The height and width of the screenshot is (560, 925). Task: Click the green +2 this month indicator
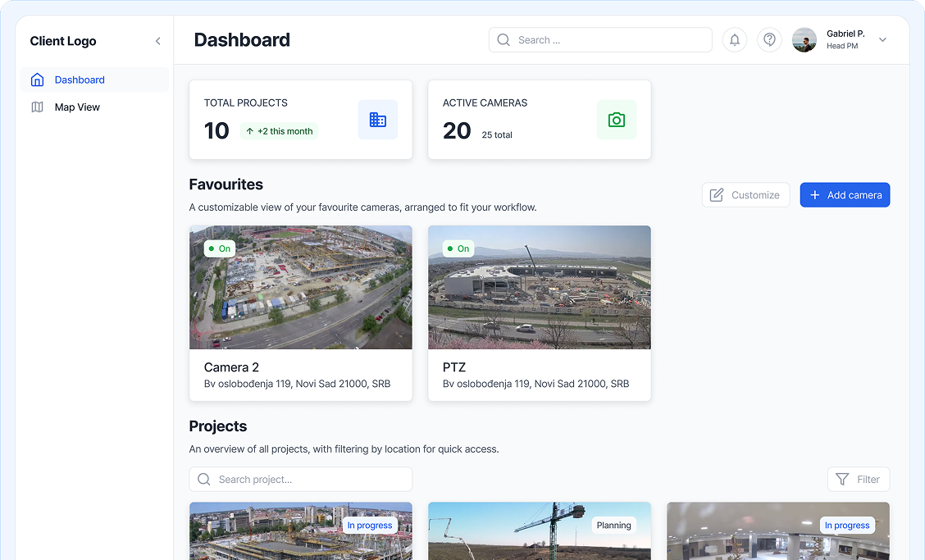click(279, 130)
